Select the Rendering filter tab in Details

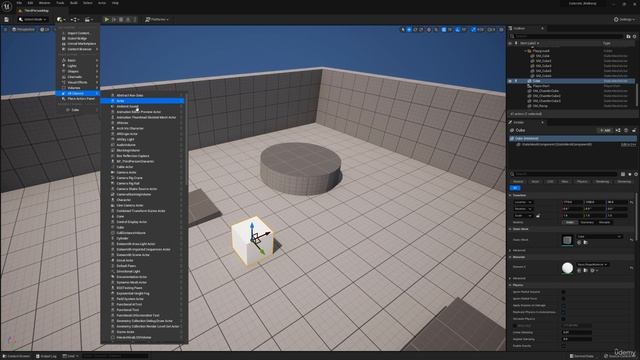(x=602, y=181)
